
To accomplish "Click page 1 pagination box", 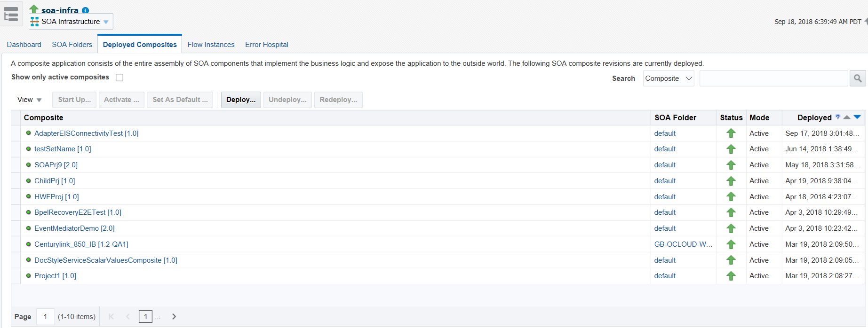I will click(x=145, y=317).
